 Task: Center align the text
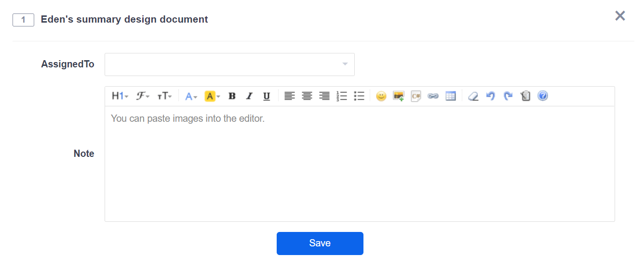point(307,96)
